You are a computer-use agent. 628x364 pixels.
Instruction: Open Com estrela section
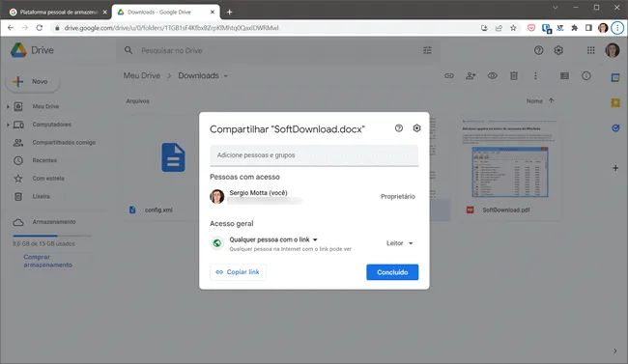tap(48, 179)
